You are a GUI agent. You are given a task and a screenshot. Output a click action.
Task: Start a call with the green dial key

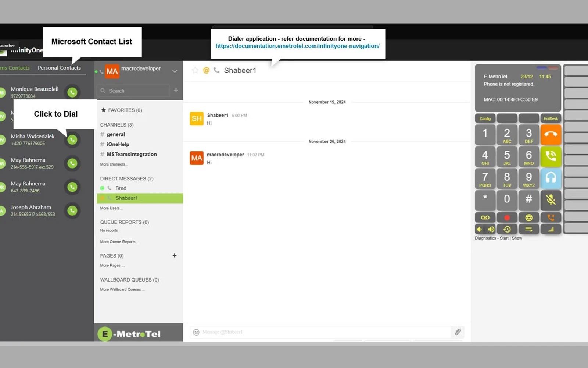click(x=551, y=156)
